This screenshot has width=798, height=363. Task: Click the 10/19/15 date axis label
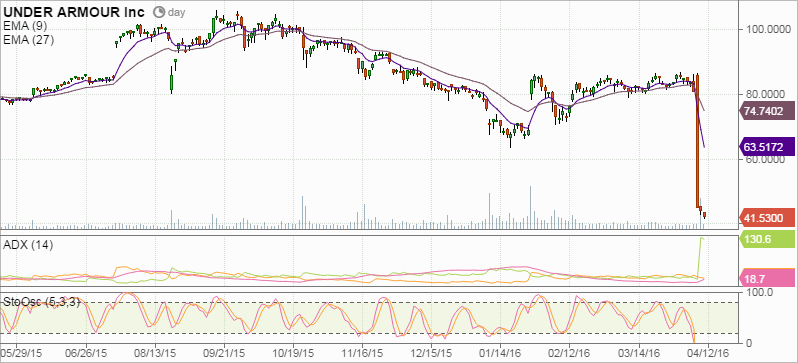[x=293, y=352]
